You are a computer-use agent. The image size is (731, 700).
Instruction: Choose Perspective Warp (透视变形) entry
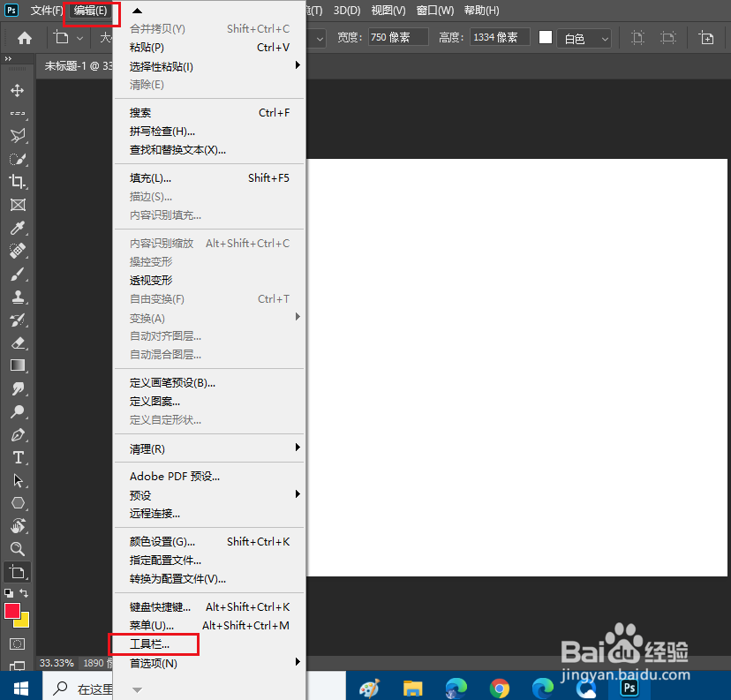210,281
